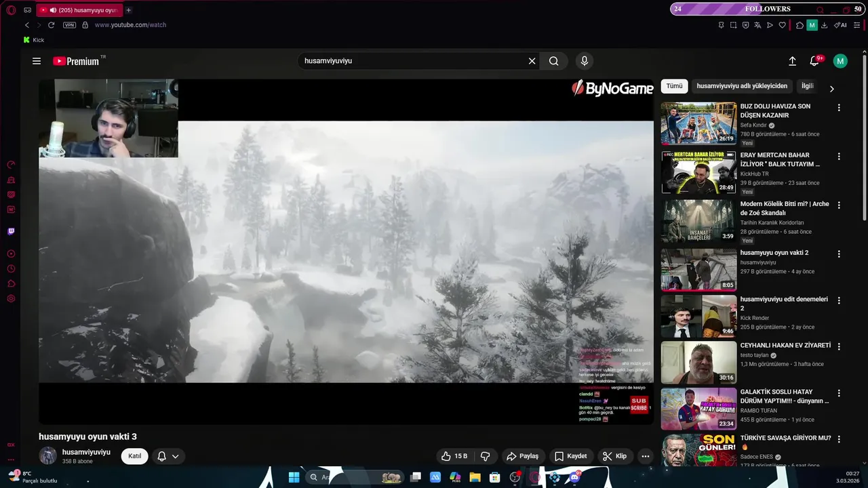View site info via the padlock icon
The height and width of the screenshot is (488, 868).
tap(85, 25)
